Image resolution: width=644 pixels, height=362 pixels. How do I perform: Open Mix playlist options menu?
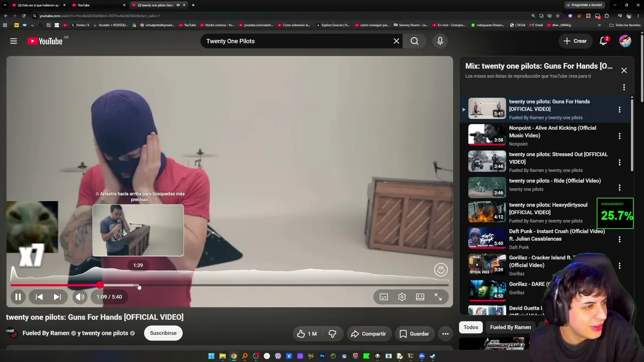coord(624,87)
